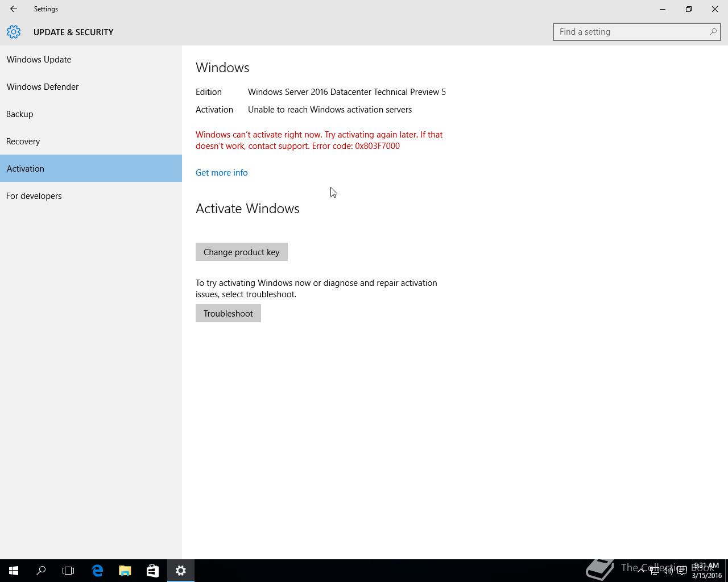
Task: Click the 'To try activating Windows now' description
Action: coord(316,288)
